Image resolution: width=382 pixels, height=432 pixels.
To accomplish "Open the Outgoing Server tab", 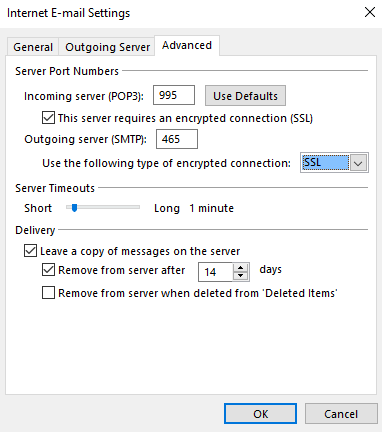I will click(107, 47).
